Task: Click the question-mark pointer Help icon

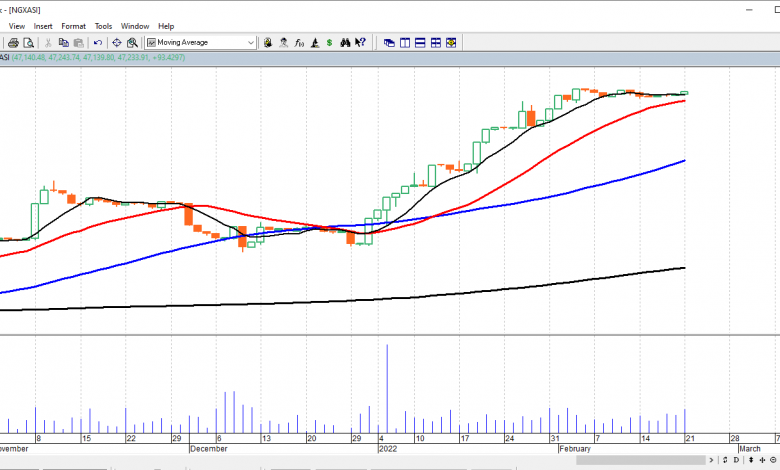Action: coord(361,43)
